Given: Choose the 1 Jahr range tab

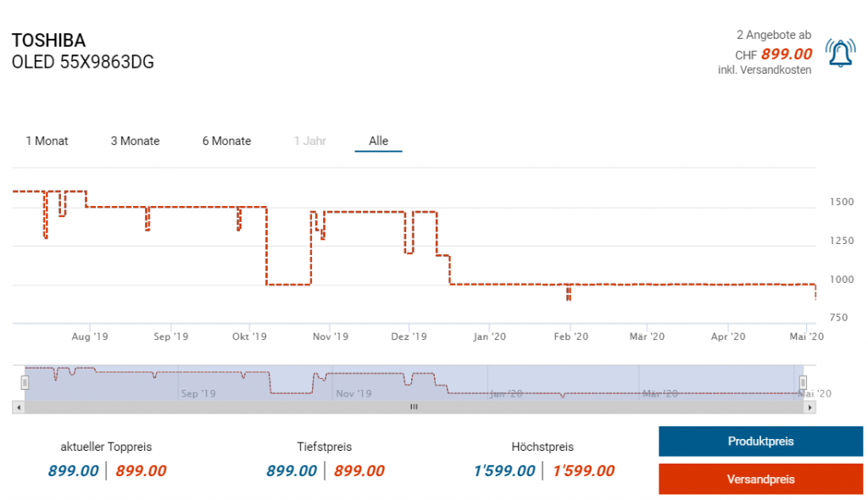Looking at the screenshot, I should tap(310, 141).
